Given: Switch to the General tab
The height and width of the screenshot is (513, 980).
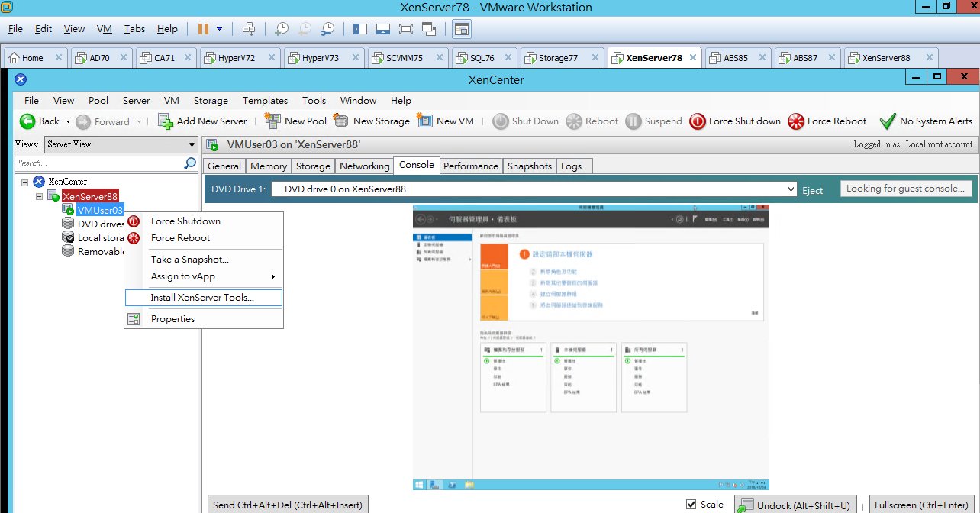Looking at the screenshot, I should pos(224,166).
